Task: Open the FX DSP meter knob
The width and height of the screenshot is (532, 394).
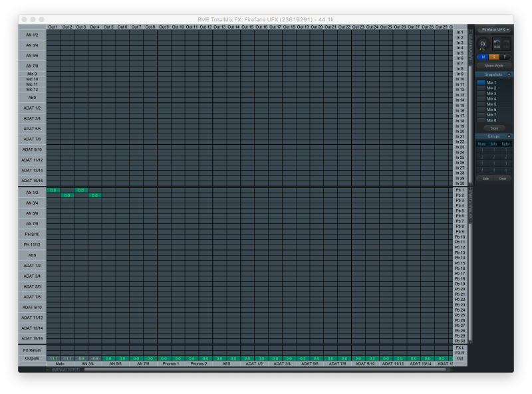Action: (483, 44)
